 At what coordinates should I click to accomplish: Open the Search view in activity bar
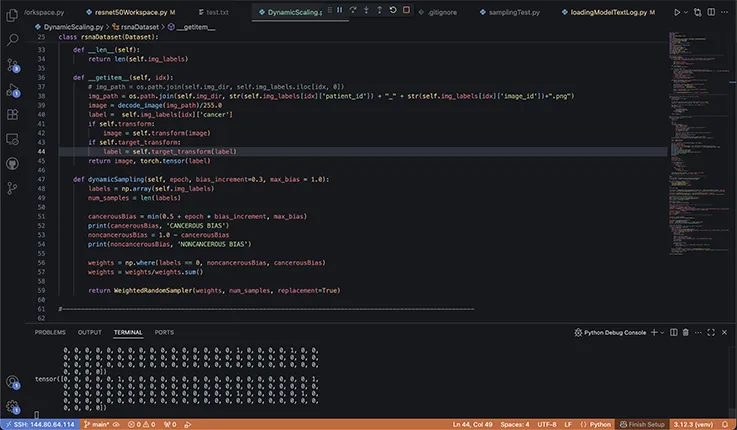[x=12, y=40]
